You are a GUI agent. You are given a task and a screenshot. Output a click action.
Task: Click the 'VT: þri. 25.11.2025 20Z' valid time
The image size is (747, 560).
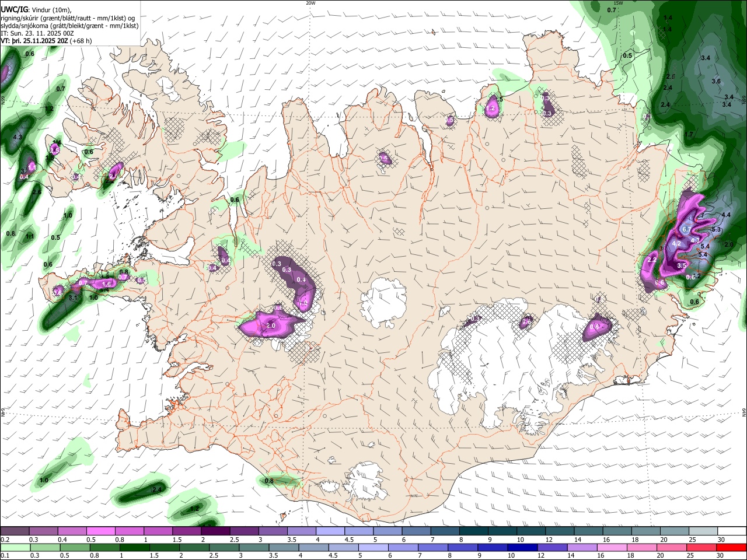point(35,41)
